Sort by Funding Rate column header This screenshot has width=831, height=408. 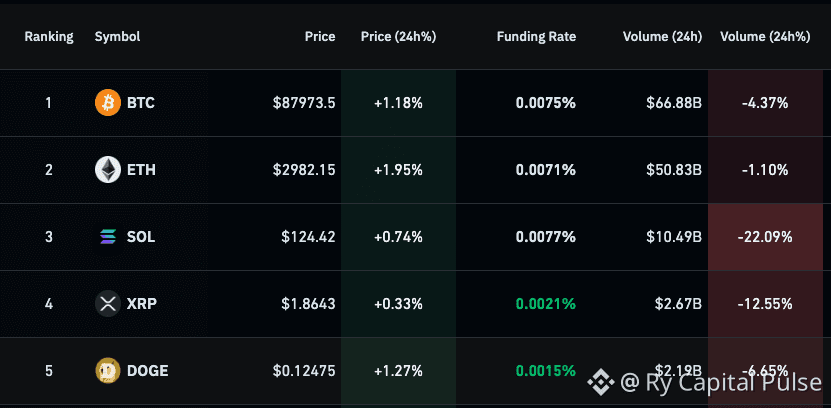pos(536,37)
